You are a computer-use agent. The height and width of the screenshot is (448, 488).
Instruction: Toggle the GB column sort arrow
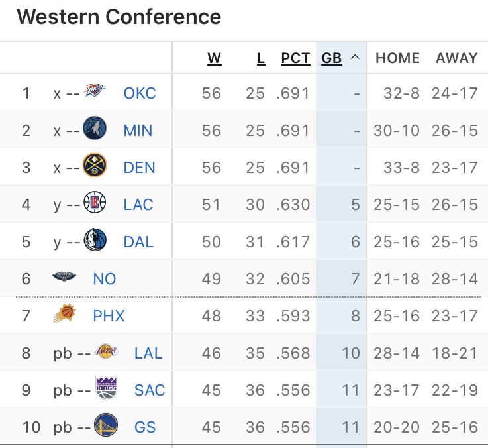pos(355,58)
